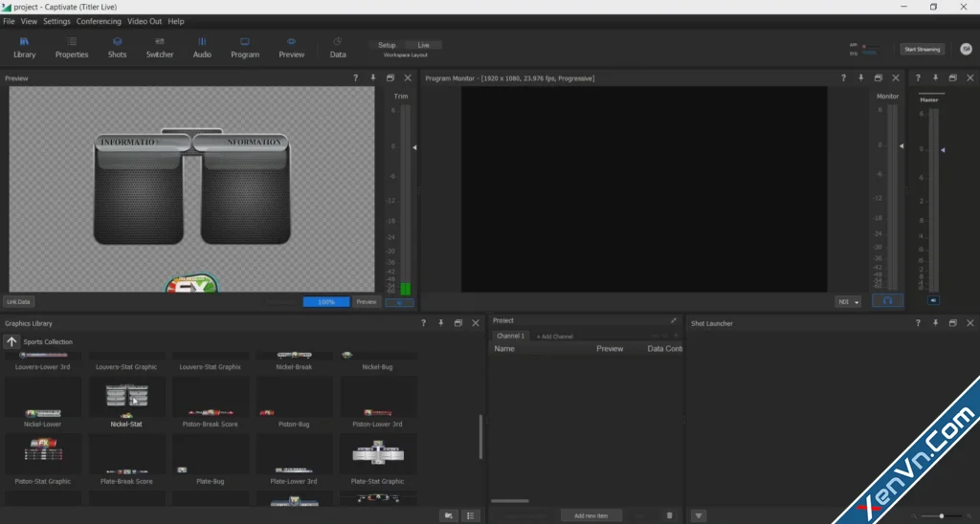
Task: Open the File menu
Action: pyautogui.click(x=9, y=21)
